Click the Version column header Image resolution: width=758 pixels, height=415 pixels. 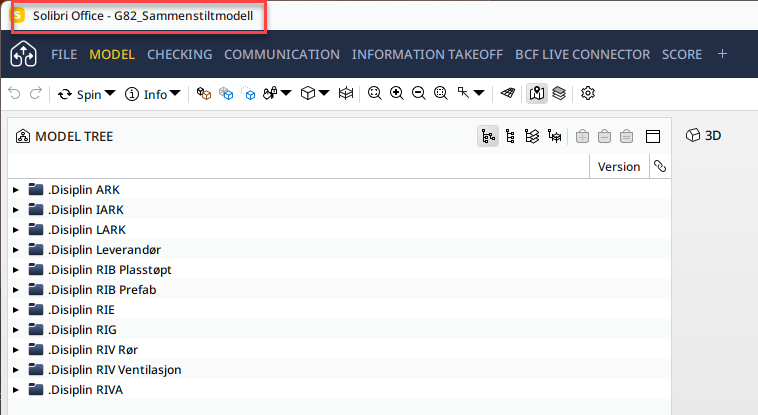point(619,167)
